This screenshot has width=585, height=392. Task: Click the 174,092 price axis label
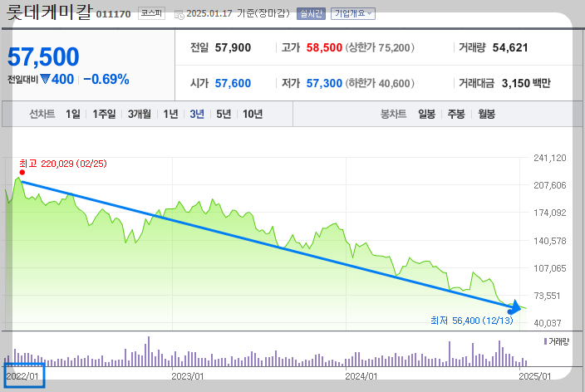(550, 213)
